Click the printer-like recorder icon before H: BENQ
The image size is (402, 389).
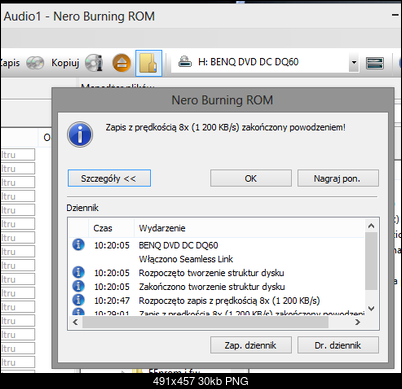(185, 62)
